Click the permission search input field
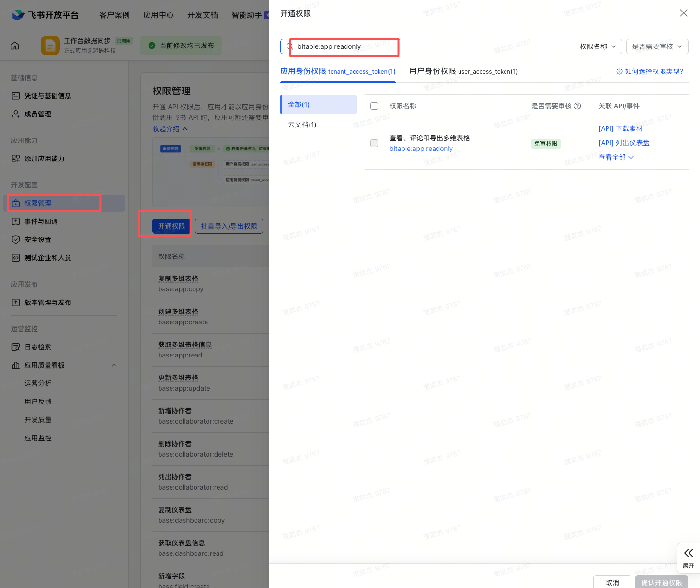The image size is (700, 588). (x=431, y=46)
